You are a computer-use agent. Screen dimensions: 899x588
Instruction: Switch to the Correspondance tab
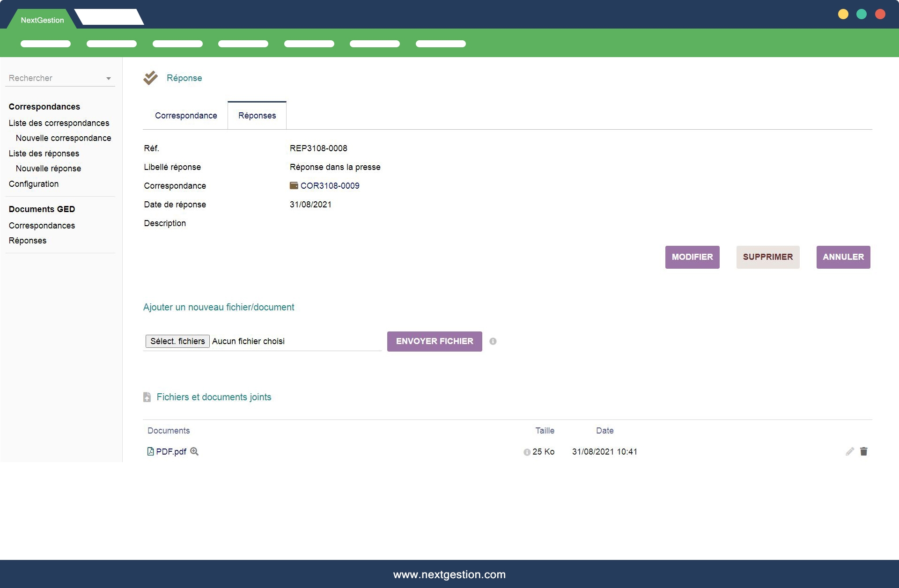tap(186, 116)
